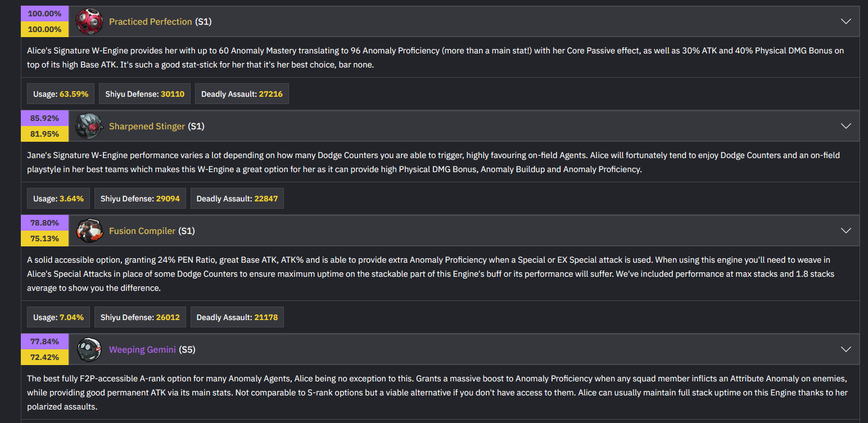Click the yellow 75.13% rating badge
Screen dimensions: 868x423
pyautogui.click(x=44, y=238)
